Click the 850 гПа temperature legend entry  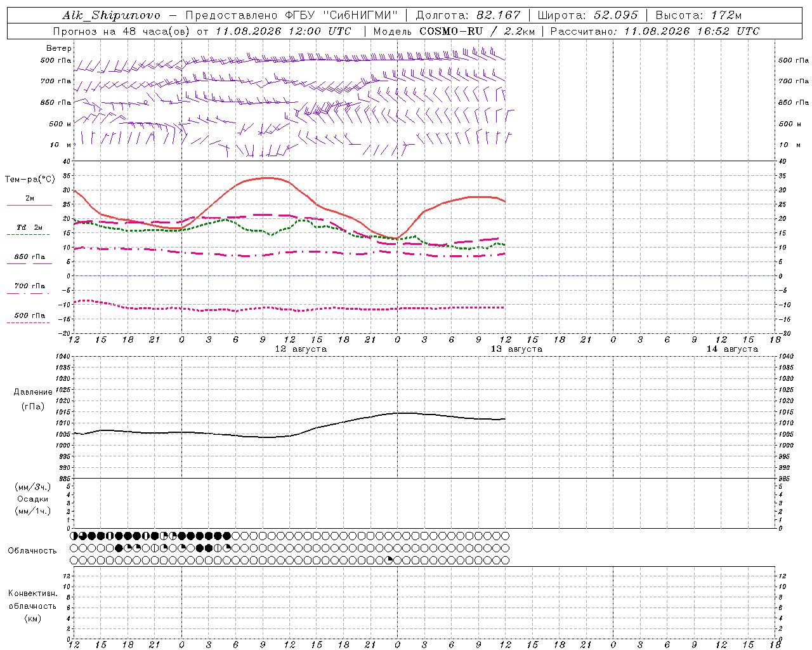pyautogui.click(x=29, y=257)
